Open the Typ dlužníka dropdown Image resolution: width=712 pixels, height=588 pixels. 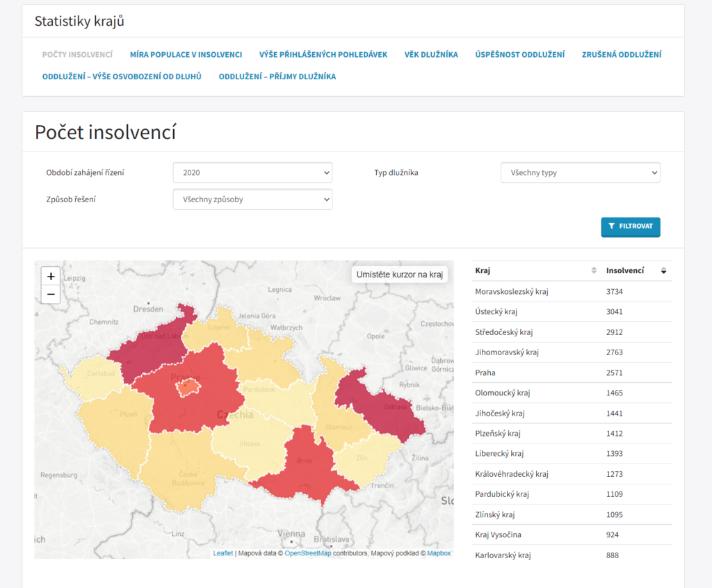coord(581,172)
